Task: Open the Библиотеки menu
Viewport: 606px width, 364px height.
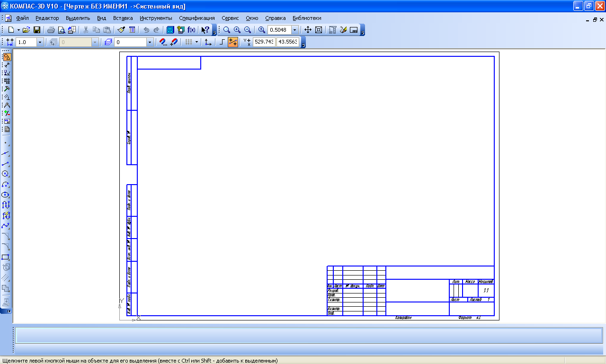Action: point(307,18)
